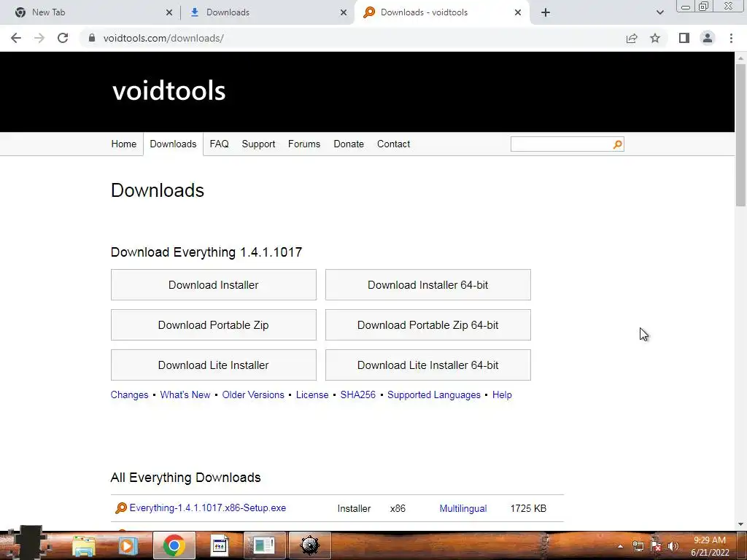The image size is (747, 560).
Task: Click the Download Installer button
Action: coord(214,285)
